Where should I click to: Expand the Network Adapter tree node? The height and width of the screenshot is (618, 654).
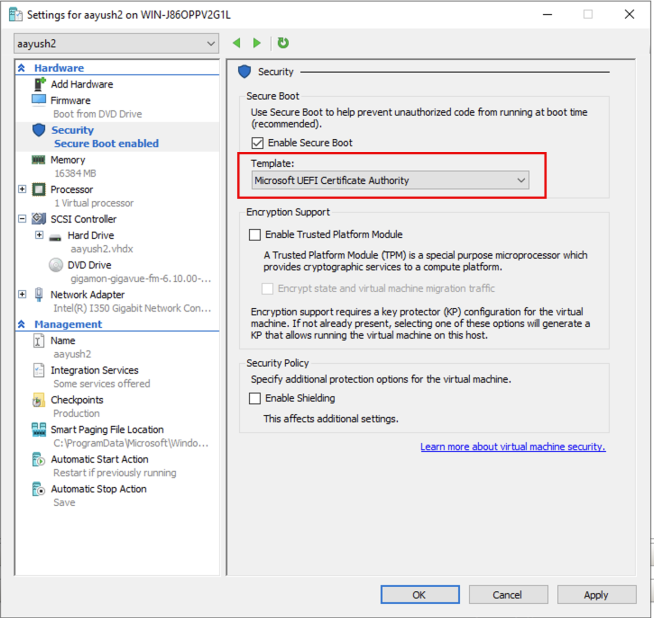22,295
